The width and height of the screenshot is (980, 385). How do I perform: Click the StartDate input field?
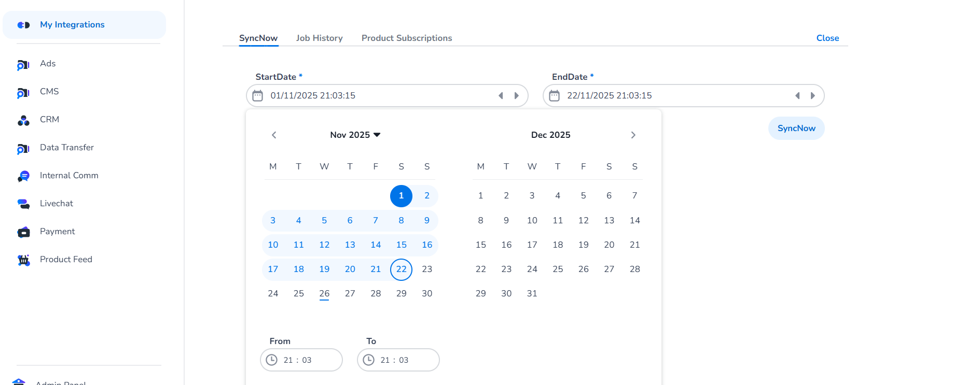point(387,96)
